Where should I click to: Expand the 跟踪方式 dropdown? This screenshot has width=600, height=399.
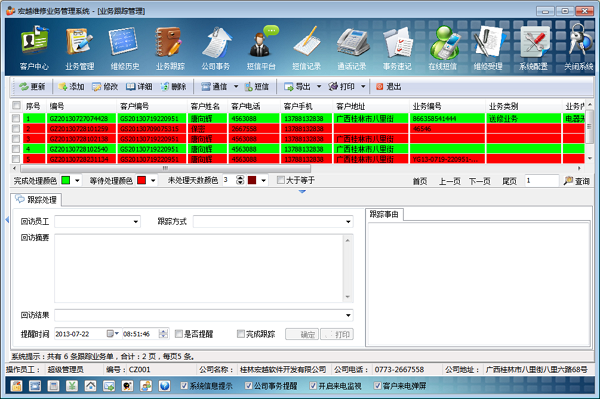[348, 221]
